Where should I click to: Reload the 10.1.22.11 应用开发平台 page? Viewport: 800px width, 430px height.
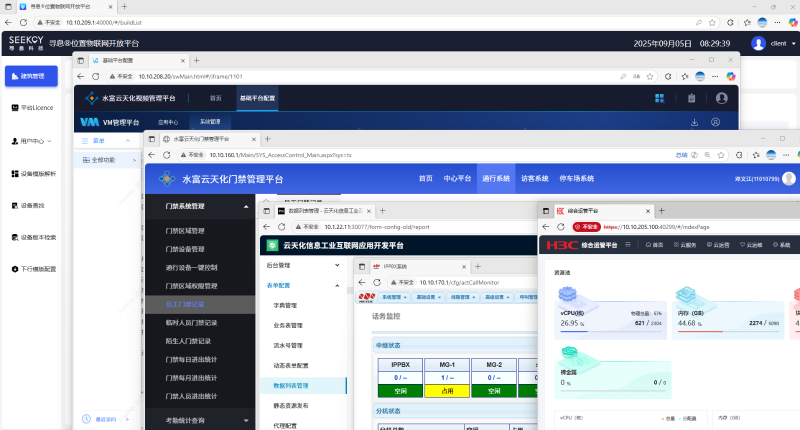[282, 227]
